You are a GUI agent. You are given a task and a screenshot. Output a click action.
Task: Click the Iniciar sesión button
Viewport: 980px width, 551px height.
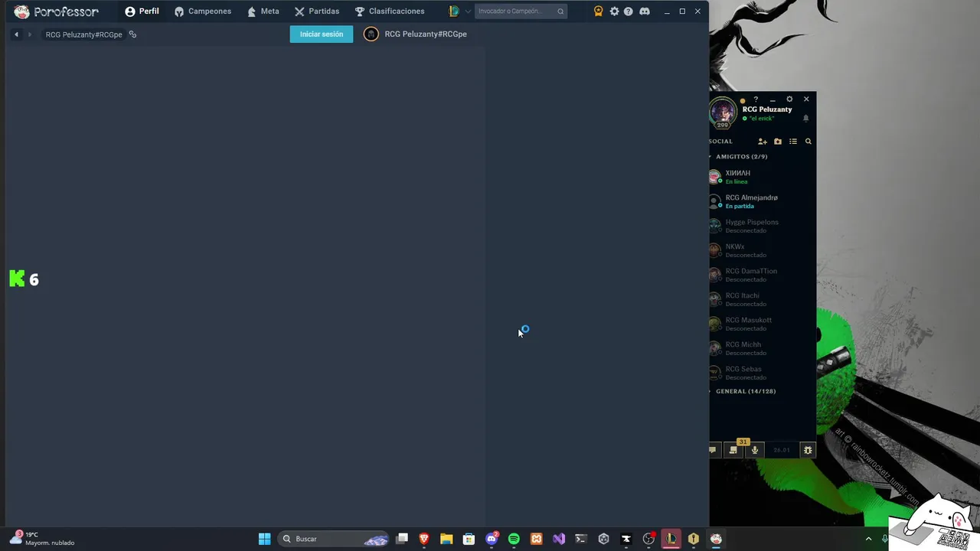(322, 34)
